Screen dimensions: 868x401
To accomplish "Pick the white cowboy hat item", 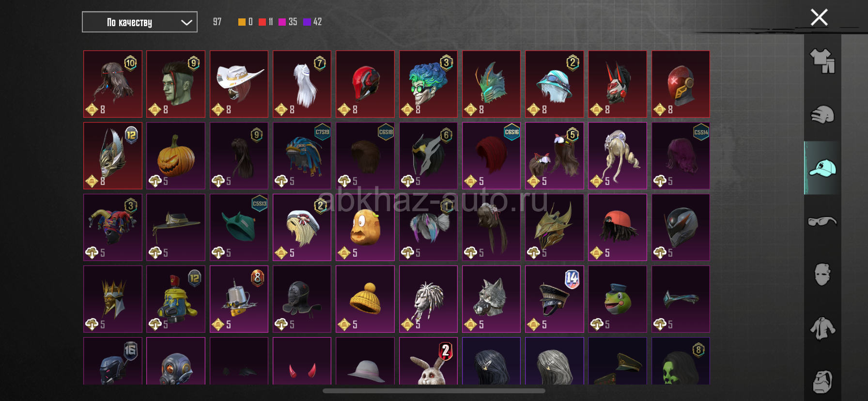I will pyautogui.click(x=239, y=84).
